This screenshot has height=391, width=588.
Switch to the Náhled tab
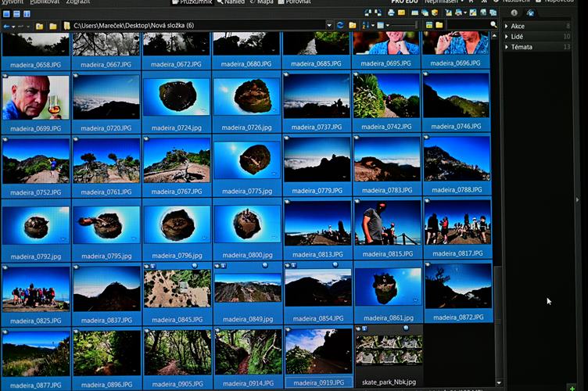click(231, 2)
